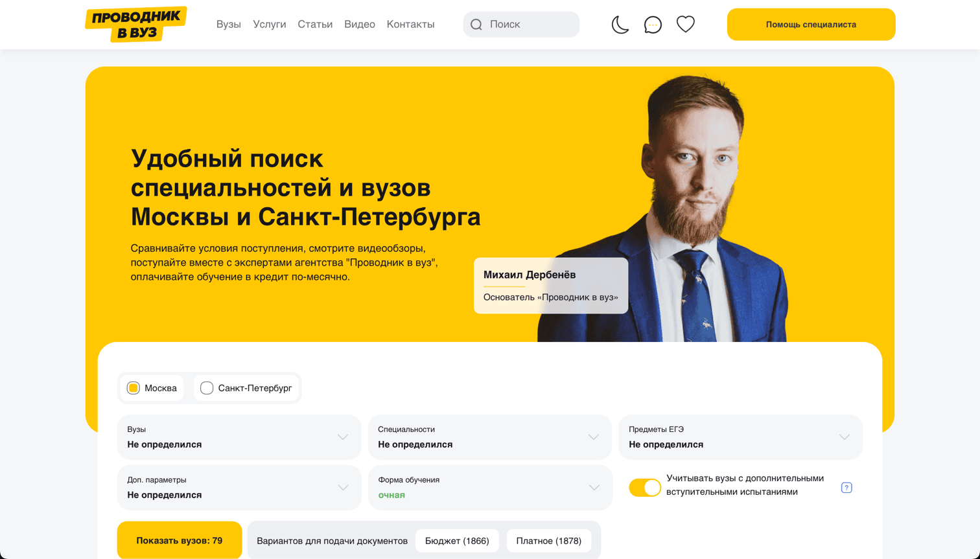980x559 pixels.
Task: Click Показать вузов: 79 button
Action: click(x=180, y=540)
